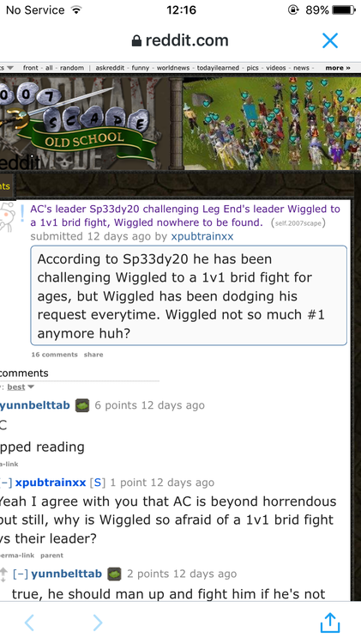Open xpubtrainxx's submitter profile link
The width and height of the screenshot is (361, 644).
tap(202, 237)
